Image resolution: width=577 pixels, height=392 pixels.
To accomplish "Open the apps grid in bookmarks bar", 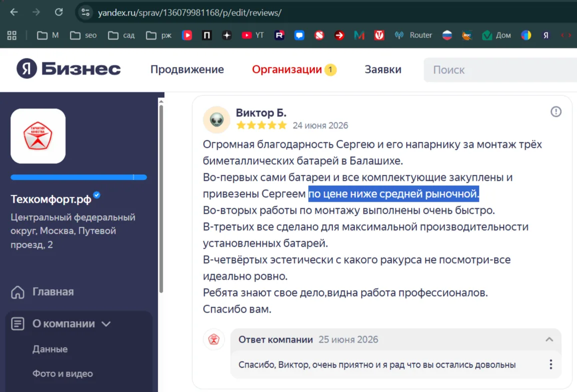I will pyautogui.click(x=12, y=35).
